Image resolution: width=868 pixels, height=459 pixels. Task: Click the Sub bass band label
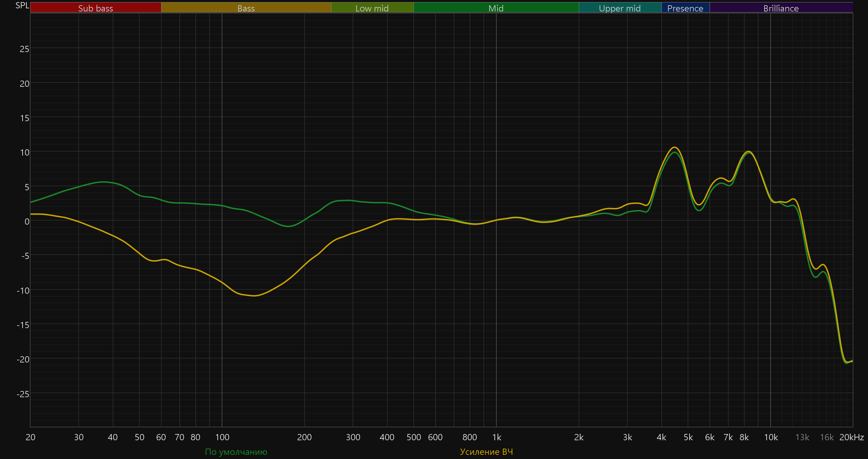click(95, 8)
